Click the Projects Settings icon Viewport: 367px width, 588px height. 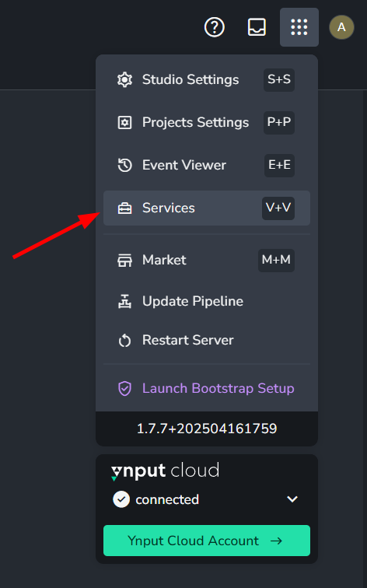point(125,123)
